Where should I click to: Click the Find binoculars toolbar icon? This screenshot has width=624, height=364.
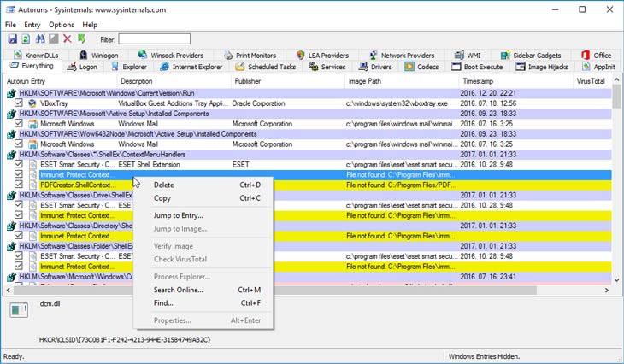(40, 39)
